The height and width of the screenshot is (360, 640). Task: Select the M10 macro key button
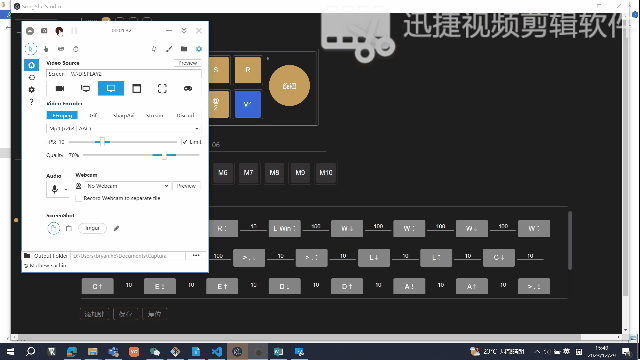click(326, 173)
